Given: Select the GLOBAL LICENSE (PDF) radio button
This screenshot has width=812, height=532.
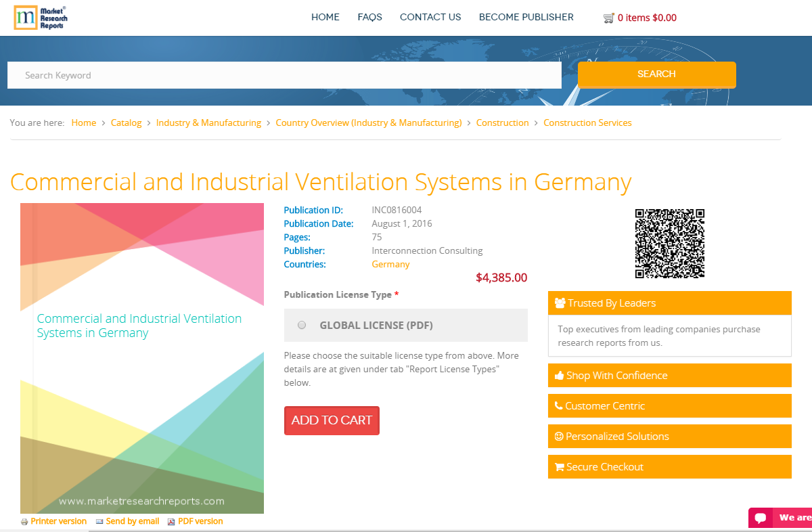Looking at the screenshot, I should click(x=301, y=325).
